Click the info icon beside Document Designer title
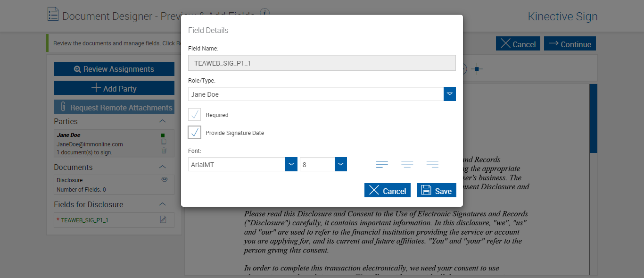This screenshot has width=644, height=278. click(x=265, y=13)
